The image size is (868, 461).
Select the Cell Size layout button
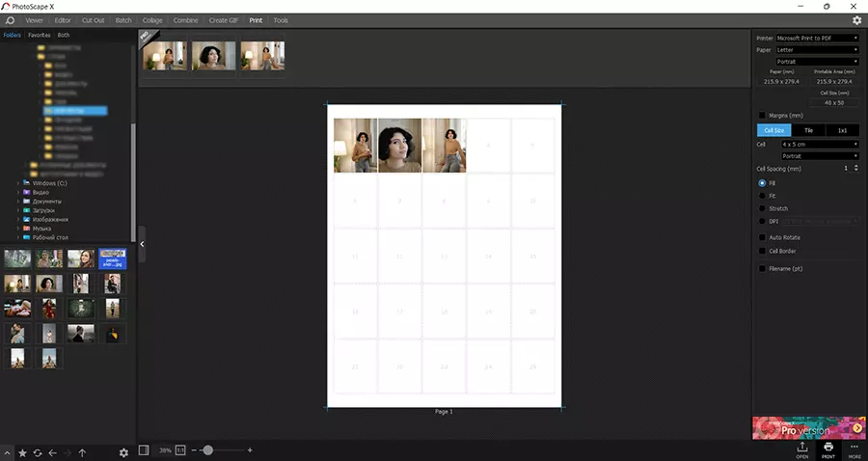[x=773, y=130]
